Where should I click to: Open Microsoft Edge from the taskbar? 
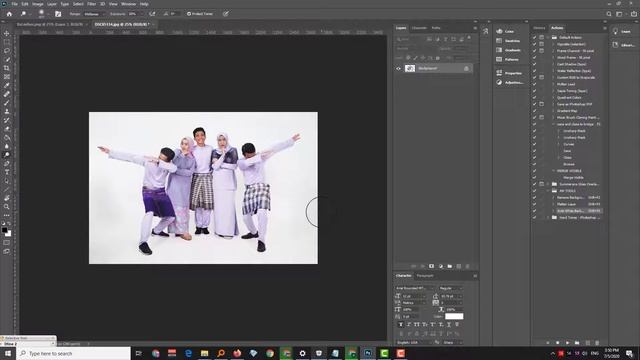click(x=188, y=353)
